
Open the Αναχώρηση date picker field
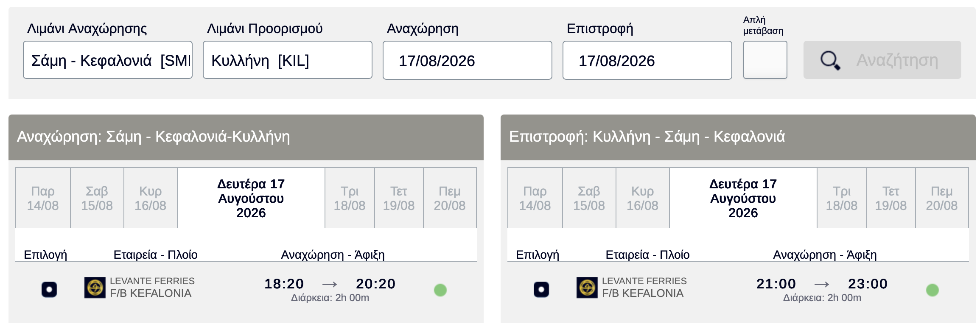click(x=468, y=60)
